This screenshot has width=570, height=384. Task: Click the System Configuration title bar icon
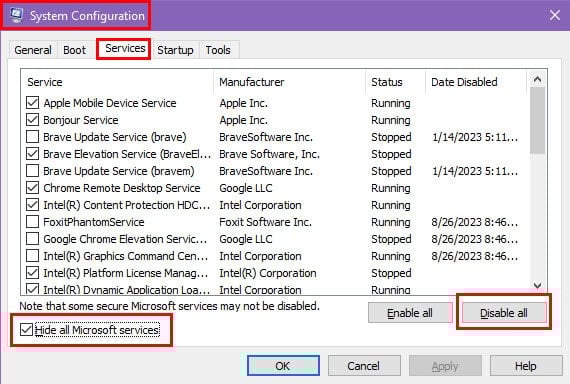coord(16,15)
